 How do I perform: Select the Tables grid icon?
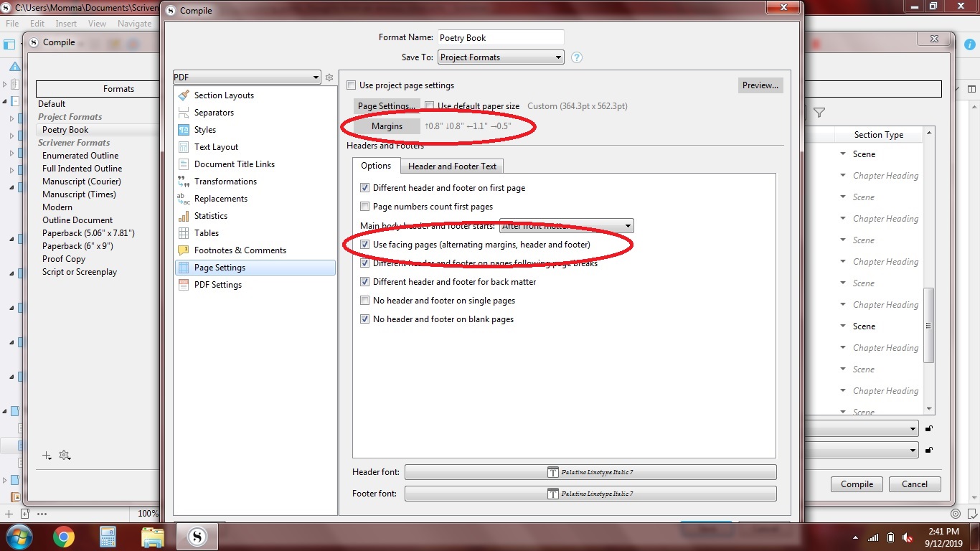[x=183, y=233]
